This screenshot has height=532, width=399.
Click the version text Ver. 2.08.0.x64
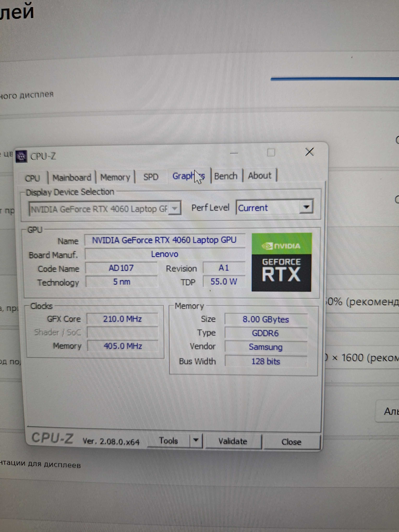point(111,442)
